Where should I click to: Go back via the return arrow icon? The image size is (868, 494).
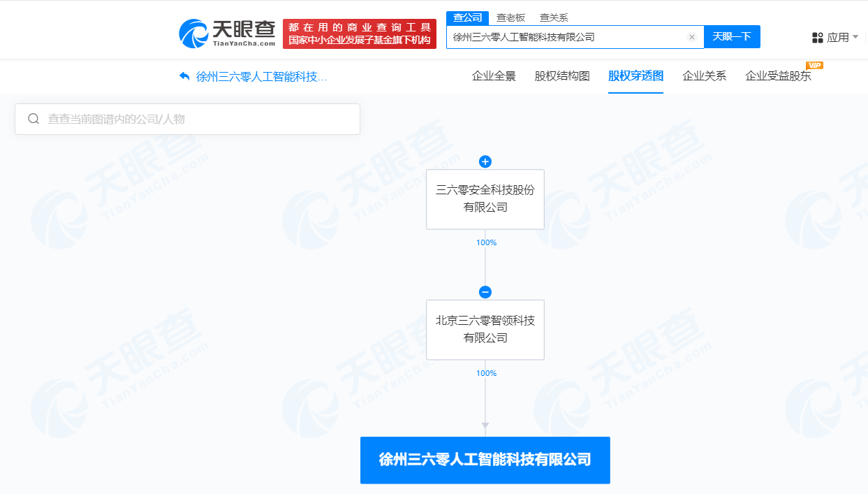[184, 76]
